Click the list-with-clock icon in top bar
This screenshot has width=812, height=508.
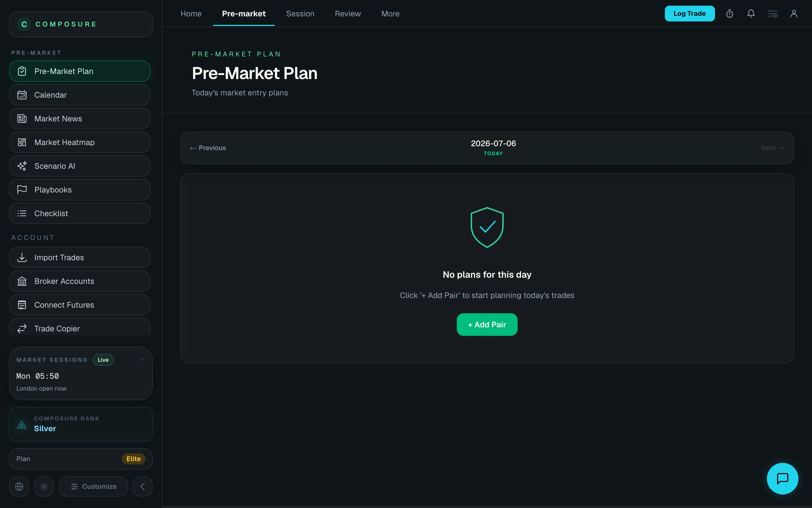coord(773,14)
